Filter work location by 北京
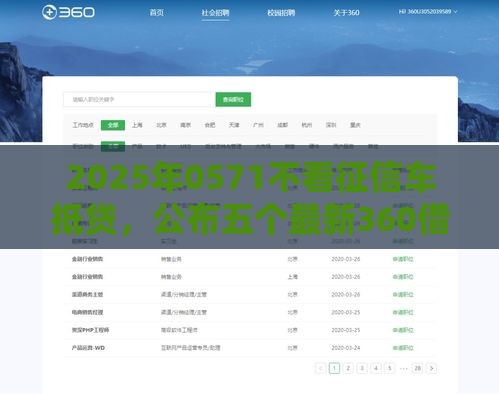The width and height of the screenshot is (499, 394). pyautogui.click(x=161, y=125)
